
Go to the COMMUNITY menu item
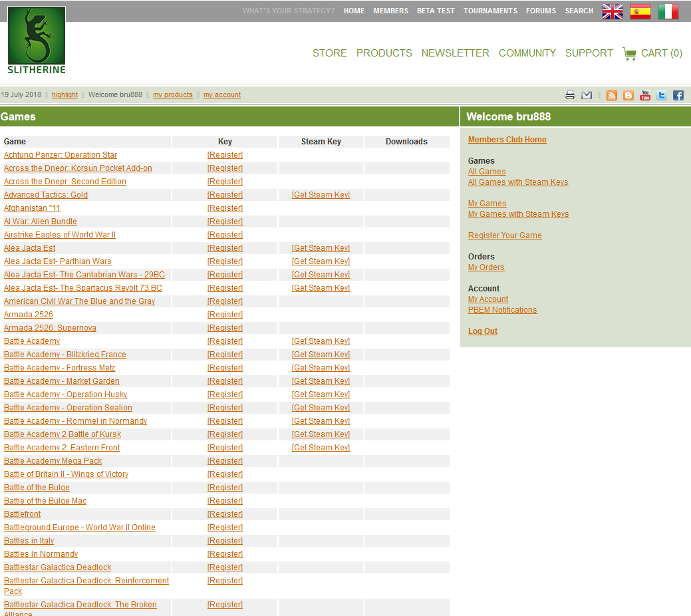pyautogui.click(x=527, y=53)
